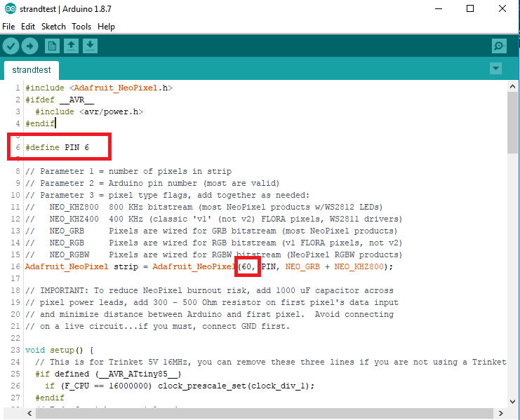520x420 pixels.
Task: Click the comment "Parameter 1 = number of pixels in strip"
Action: click(136, 171)
